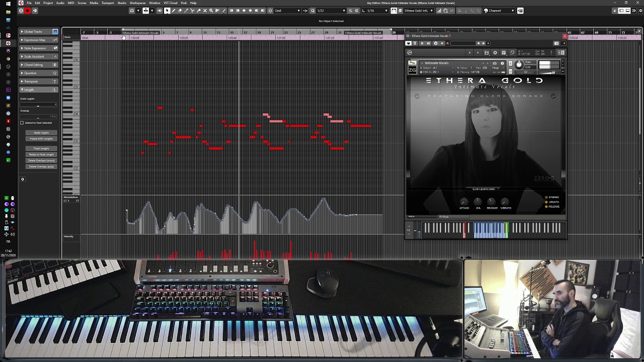
Task: Open File Explorer from the taskbar
Action: pyautogui.click(x=8, y=12)
